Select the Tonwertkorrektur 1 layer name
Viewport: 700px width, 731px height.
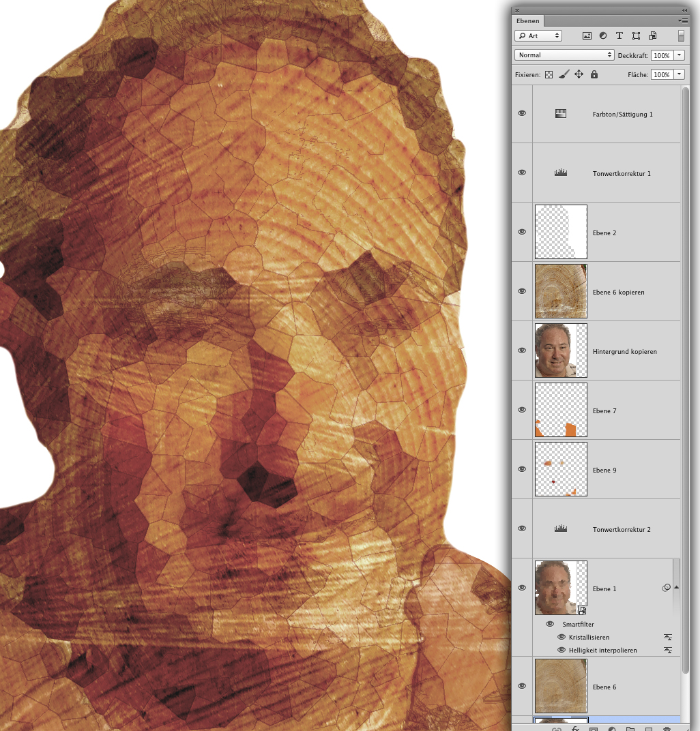click(622, 173)
